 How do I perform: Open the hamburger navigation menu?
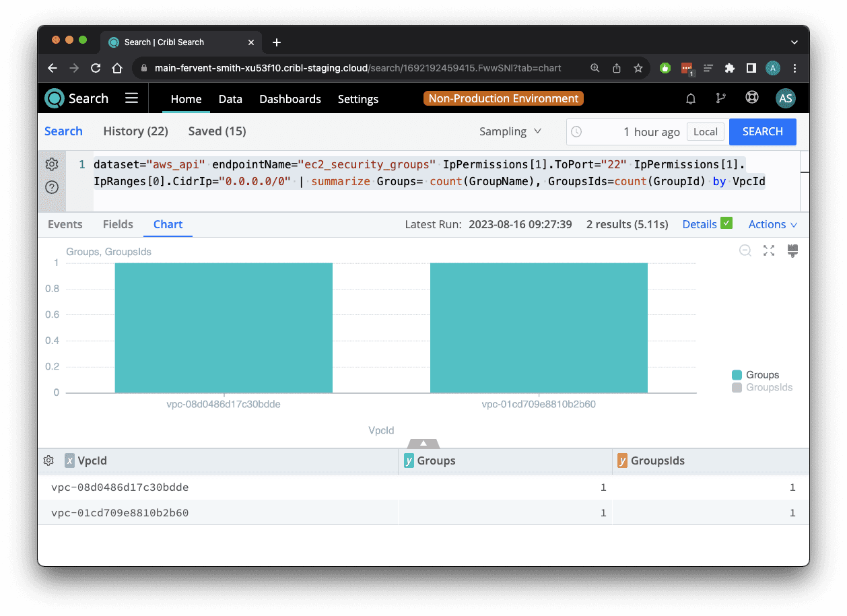click(x=131, y=98)
